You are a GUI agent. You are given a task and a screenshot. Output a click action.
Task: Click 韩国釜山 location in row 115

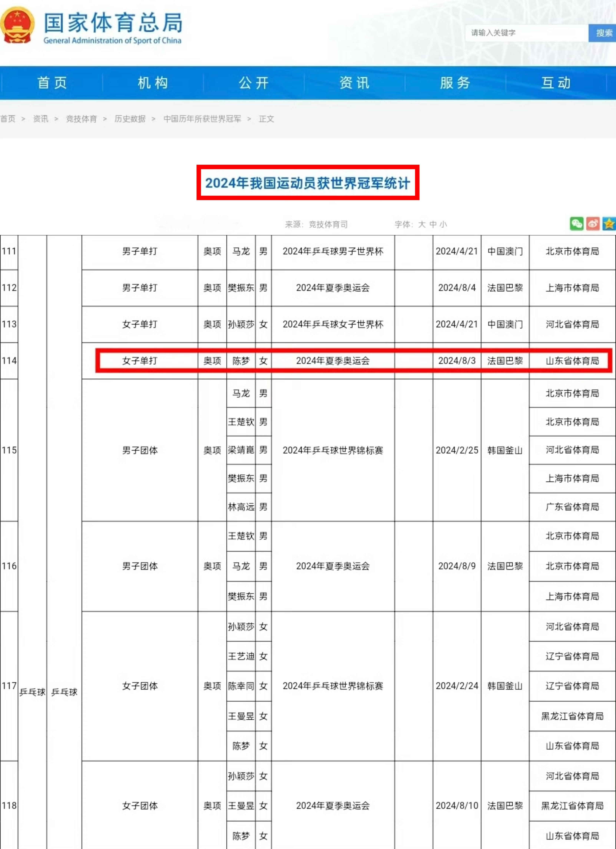click(x=505, y=450)
